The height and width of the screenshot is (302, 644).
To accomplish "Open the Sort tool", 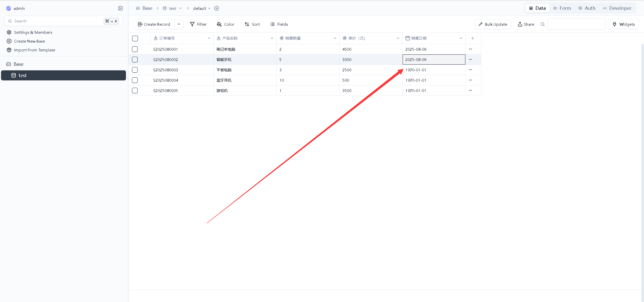I will point(252,24).
